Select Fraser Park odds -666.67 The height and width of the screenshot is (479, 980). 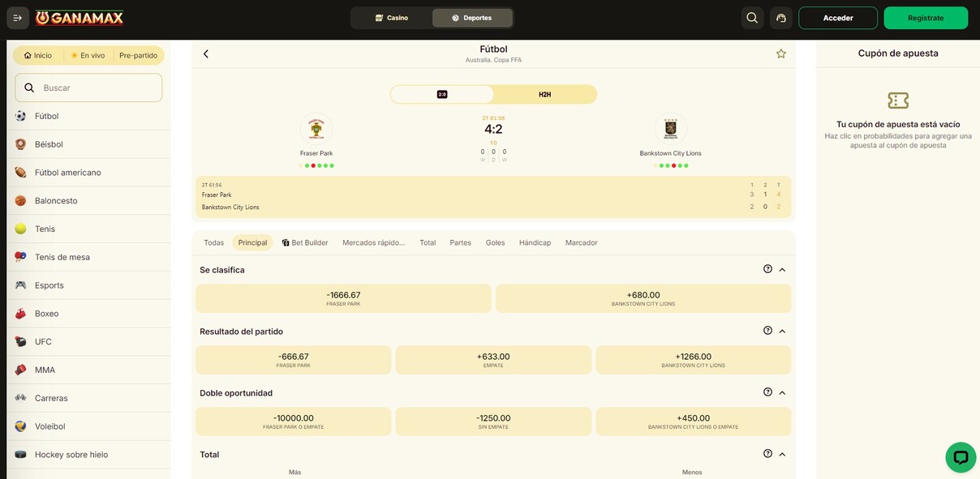click(x=293, y=360)
